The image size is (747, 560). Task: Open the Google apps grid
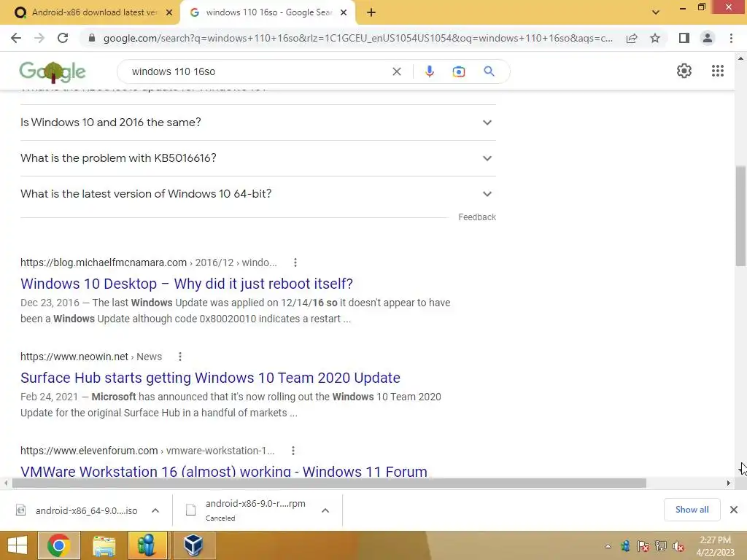pyautogui.click(x=718, y=71)
